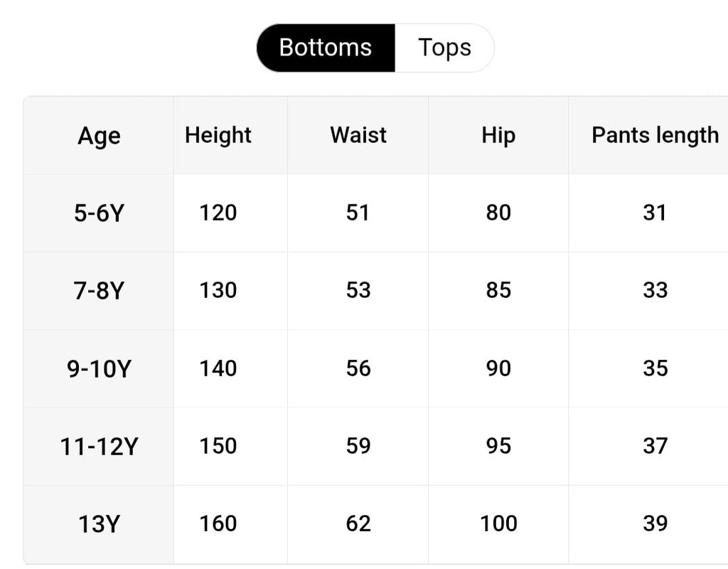
Task: Select the 5-6Y age row label
Action: tap(99, 213)
